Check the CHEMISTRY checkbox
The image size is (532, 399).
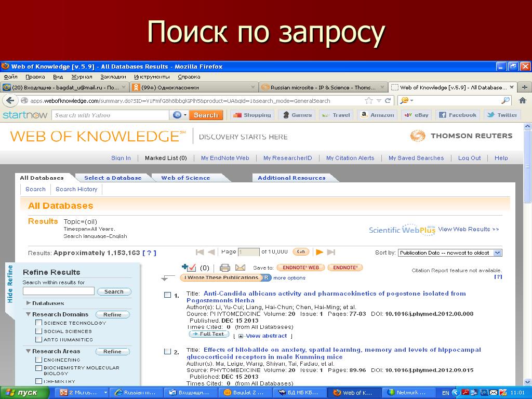pyautogui.click(x=38, y=381)
